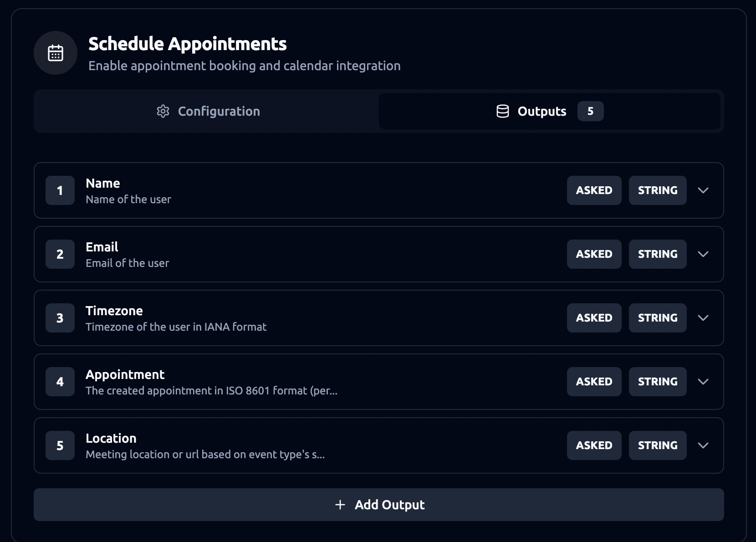Click the ASKED badge on Timezone row

(594, 318)
